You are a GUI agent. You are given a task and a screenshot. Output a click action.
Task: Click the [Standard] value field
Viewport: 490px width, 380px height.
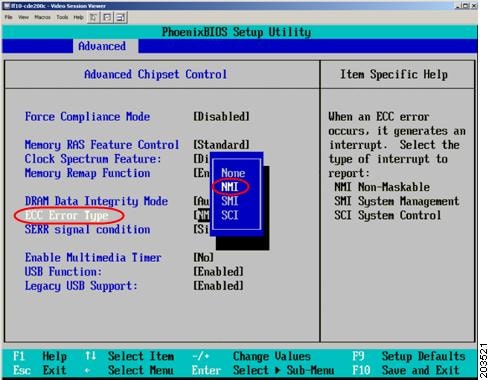[x=221, y=145]
